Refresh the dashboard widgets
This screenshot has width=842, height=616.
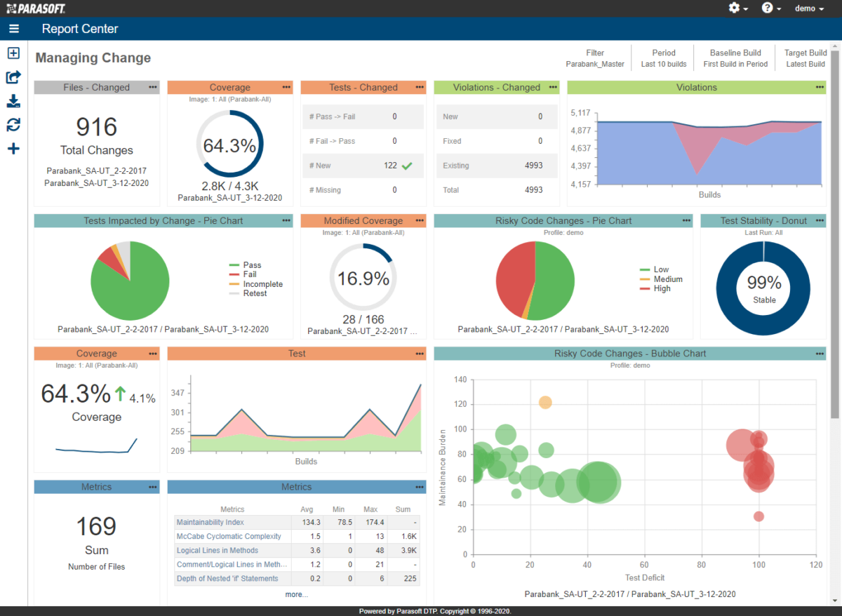[13, 124]
